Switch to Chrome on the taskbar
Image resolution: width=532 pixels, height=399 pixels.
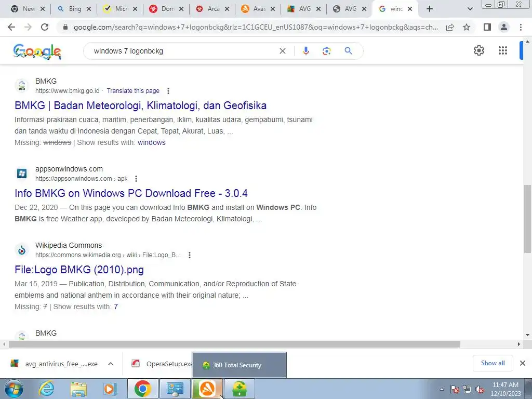tap(142, 389)
